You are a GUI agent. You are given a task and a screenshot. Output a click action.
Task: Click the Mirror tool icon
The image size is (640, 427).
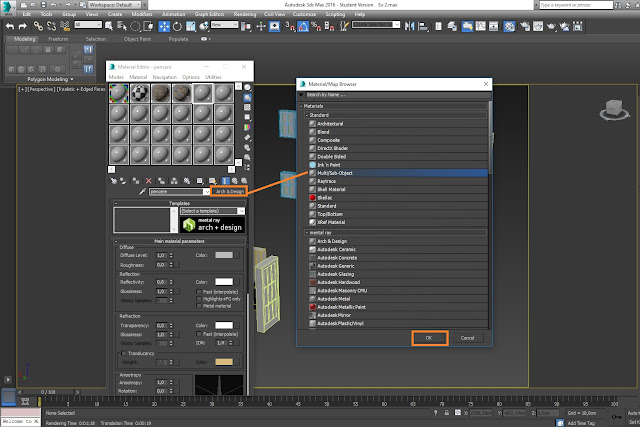409,27
